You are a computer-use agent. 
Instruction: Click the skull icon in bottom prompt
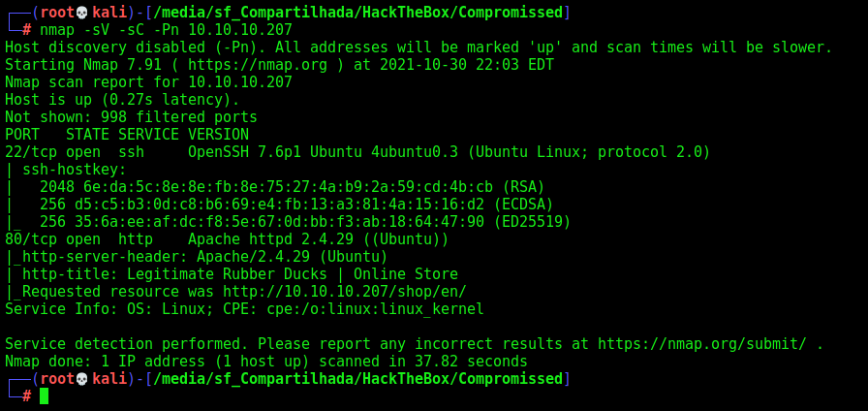click(x=81, y=379)
